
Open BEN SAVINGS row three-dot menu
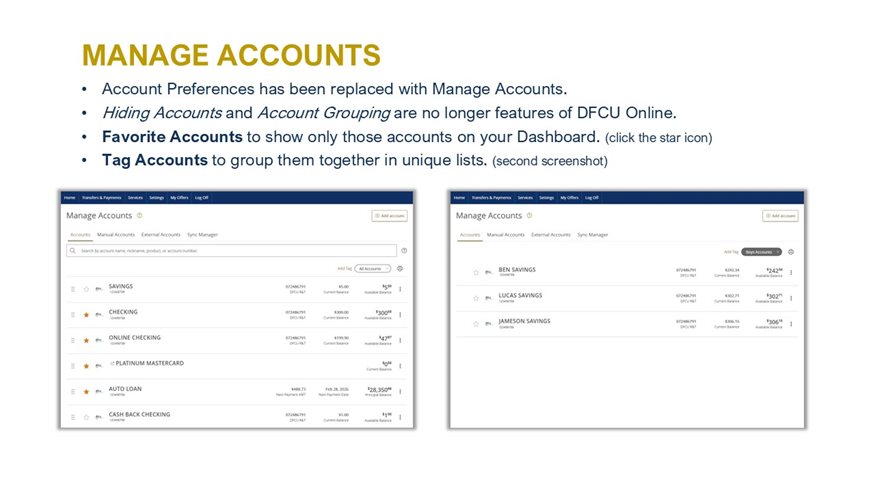click(x=791, y=273)
